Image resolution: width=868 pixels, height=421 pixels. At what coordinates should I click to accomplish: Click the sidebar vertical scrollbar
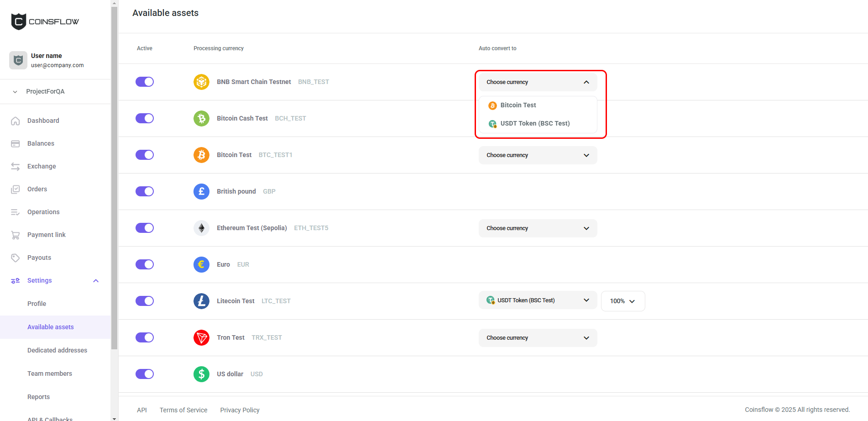115,183
